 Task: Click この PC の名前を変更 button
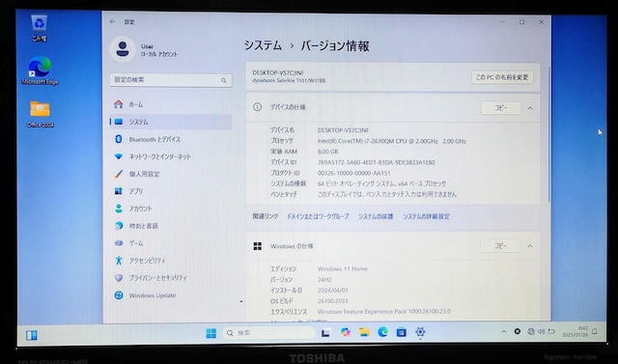(502, 77)
